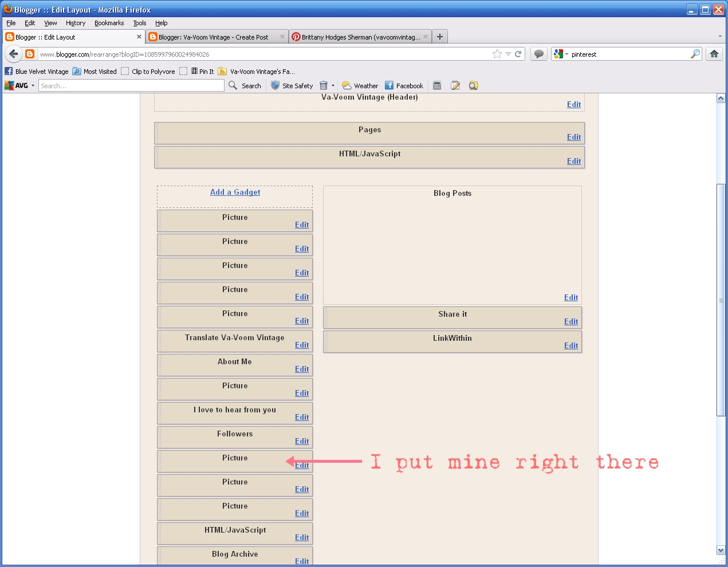Click inside the AVG search field
728x567 pixels.
coord(132,85)
